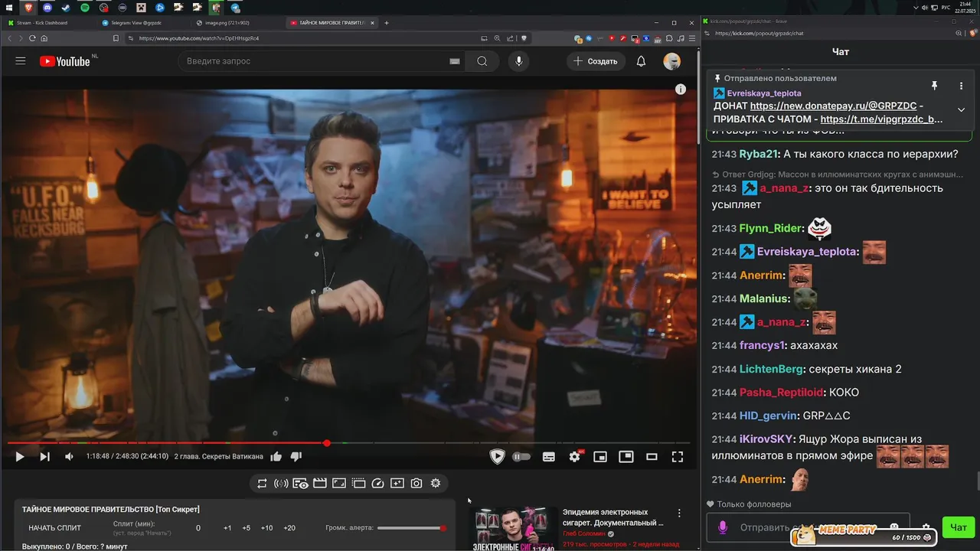Focus the Отправить chat message field

point(808,527)
